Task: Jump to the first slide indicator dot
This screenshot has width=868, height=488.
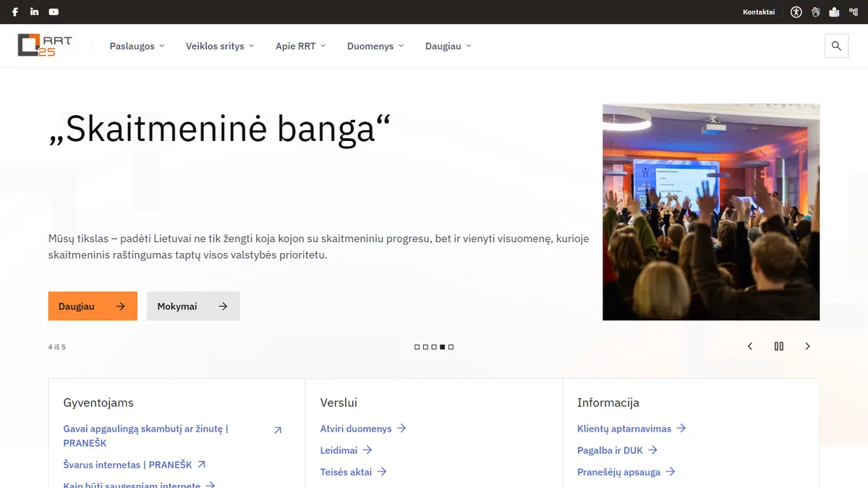Action: (417, 347)
